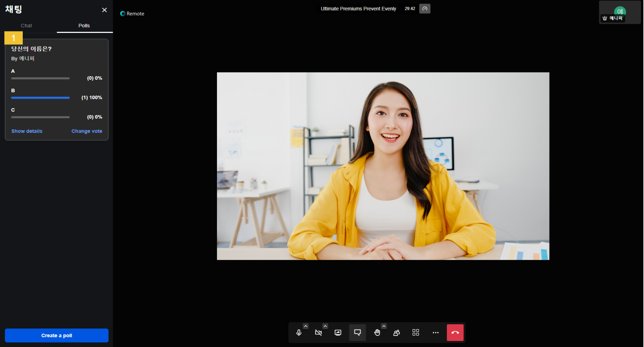Toggle the chat panel icon
This screenshot has width=644, height=347.
tap(357, 333)
